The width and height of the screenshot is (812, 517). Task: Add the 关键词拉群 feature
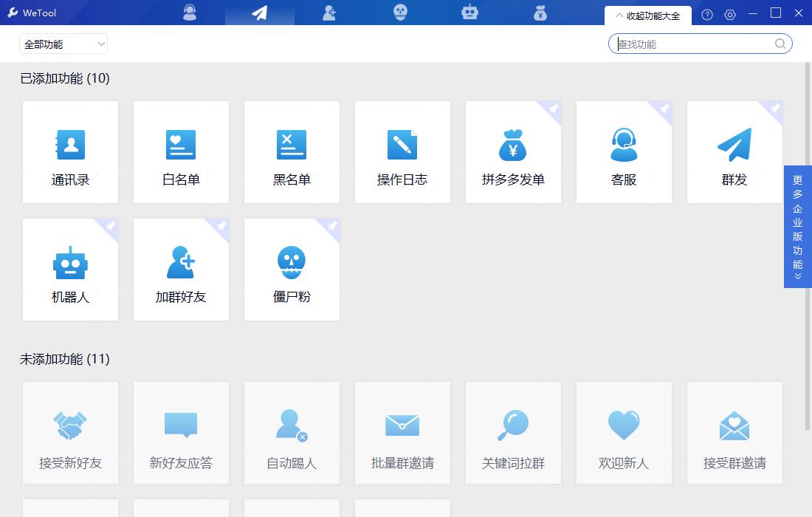pyautogui.click(x=513, y=433)
